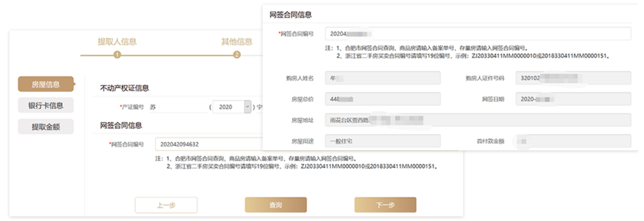Select the 购房人姓名 field
This screenshot has height=221, width=644.
pos(383,78)
